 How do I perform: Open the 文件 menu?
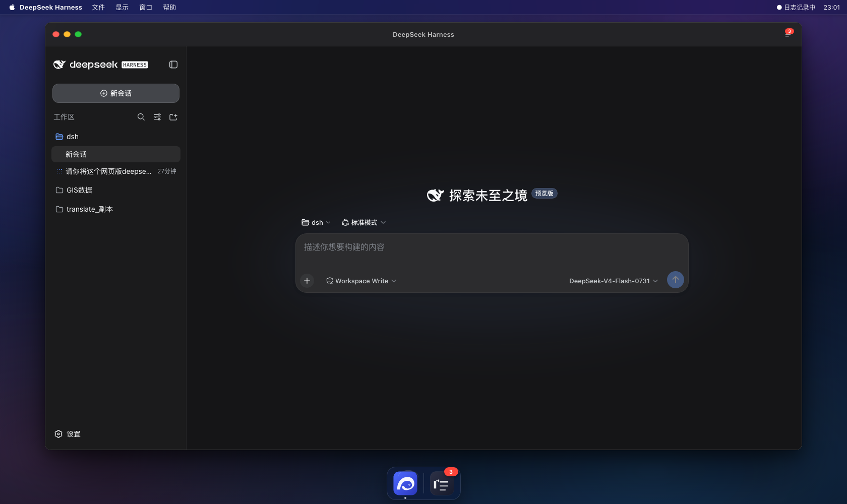[x=98, y=7]
